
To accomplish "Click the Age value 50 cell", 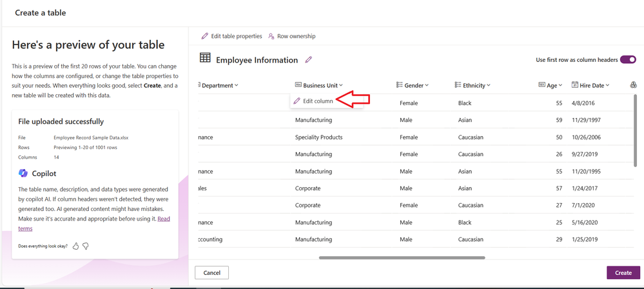I will 559,137.
